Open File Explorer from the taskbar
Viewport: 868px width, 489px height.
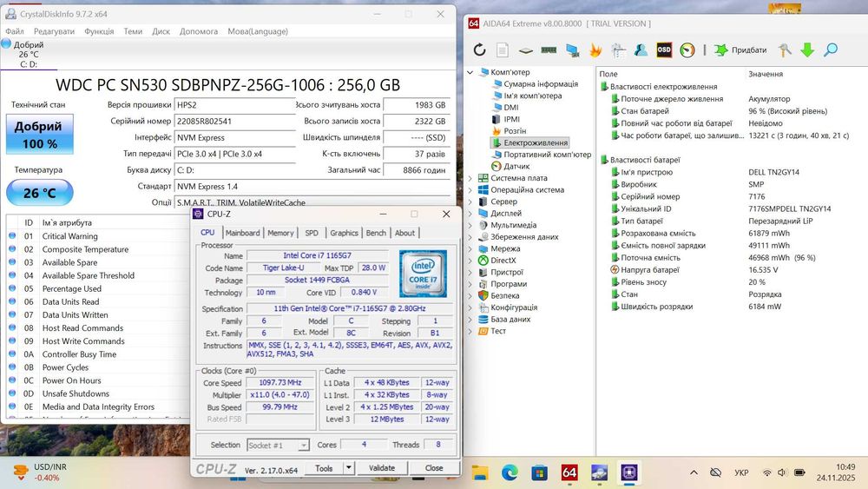tap(480, 472)
